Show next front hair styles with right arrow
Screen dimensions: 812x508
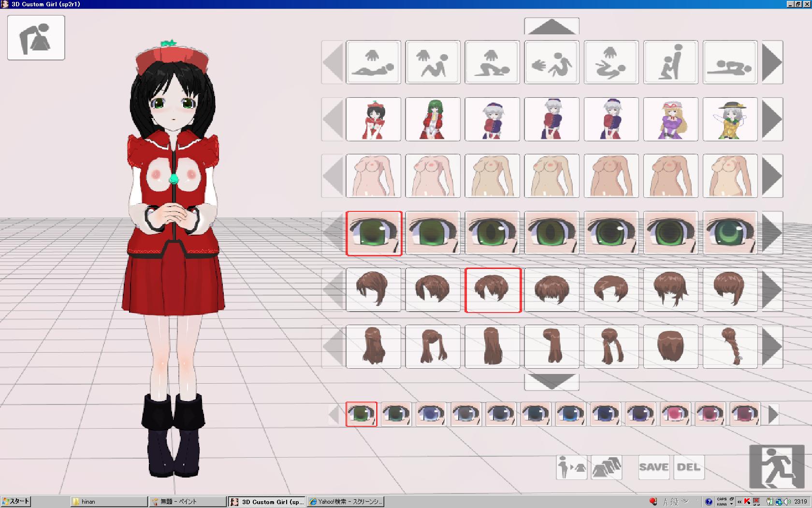pos(772,290)
